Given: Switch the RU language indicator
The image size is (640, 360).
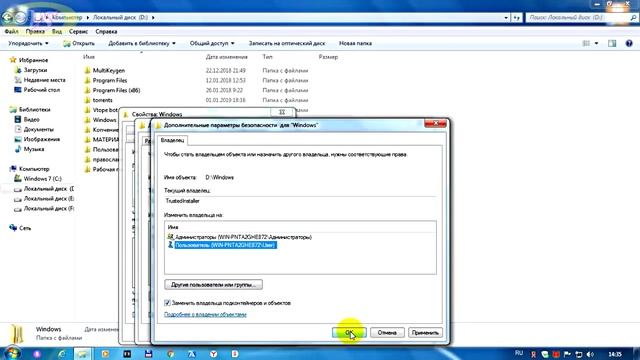Looking at the screenshot, I should (519, 353).
